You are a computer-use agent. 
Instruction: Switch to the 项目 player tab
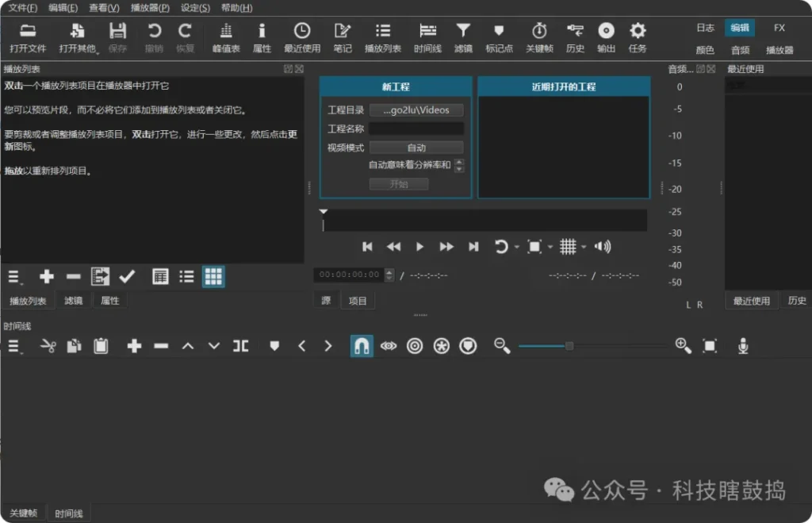[358, 301]
